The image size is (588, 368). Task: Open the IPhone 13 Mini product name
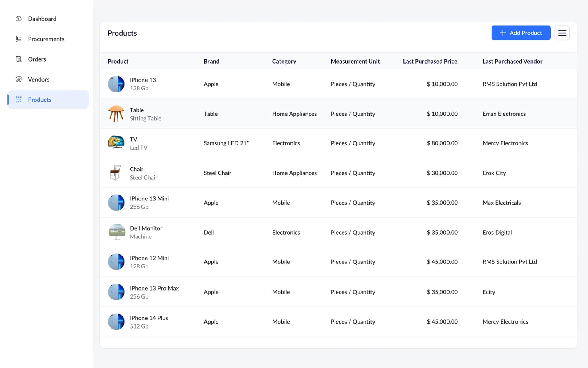(x=149, y=198)
